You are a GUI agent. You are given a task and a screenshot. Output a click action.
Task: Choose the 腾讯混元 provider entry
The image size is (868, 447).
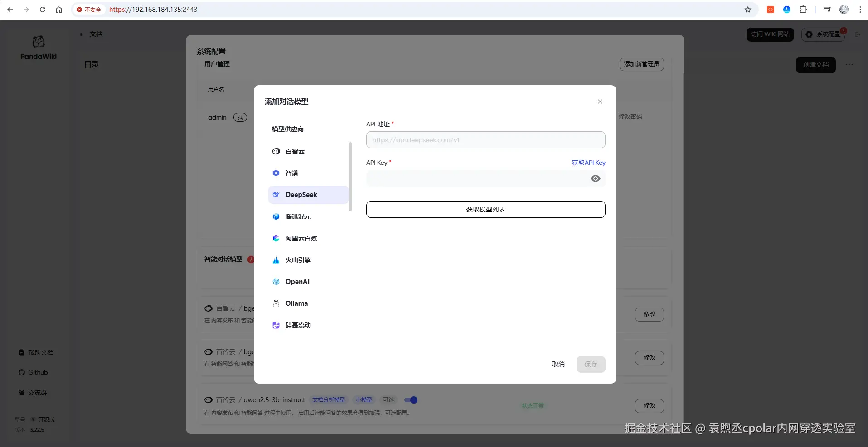pyautogui.click(x=308, y=216)
